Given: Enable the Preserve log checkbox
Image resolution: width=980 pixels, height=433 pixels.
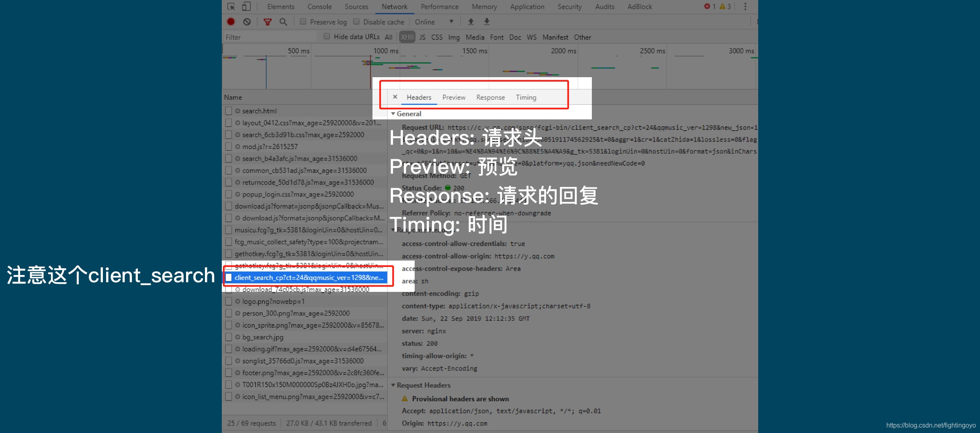Looking at the screenshot, I should pos(303,21).
